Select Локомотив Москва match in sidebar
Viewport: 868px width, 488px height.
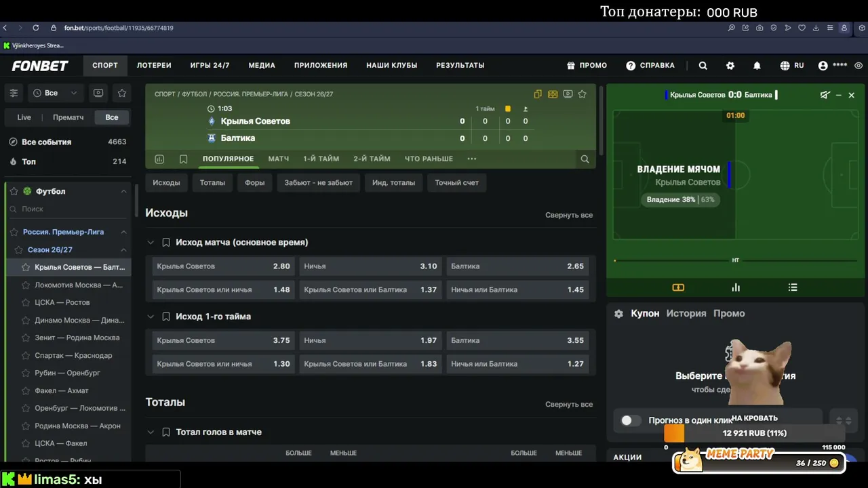(79, 285)
